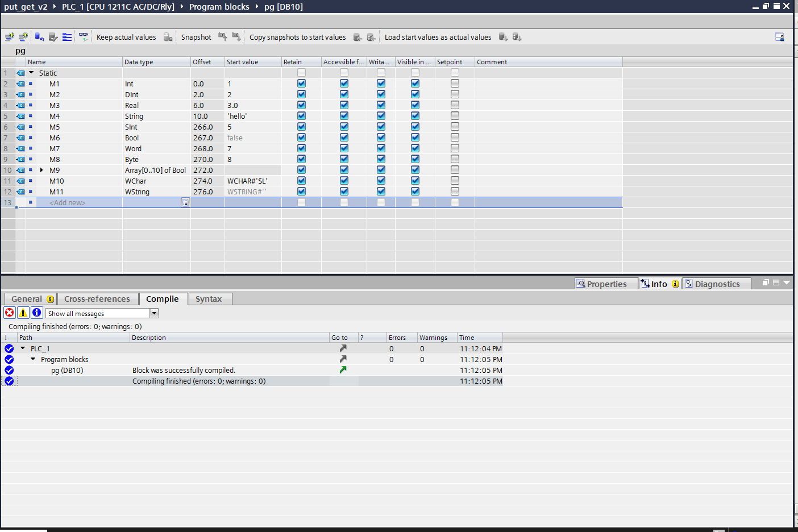Click the blue check status icon for PLC_1
Image resolution: width=798 pixels, height=532 pixels.
pos(9,348)
